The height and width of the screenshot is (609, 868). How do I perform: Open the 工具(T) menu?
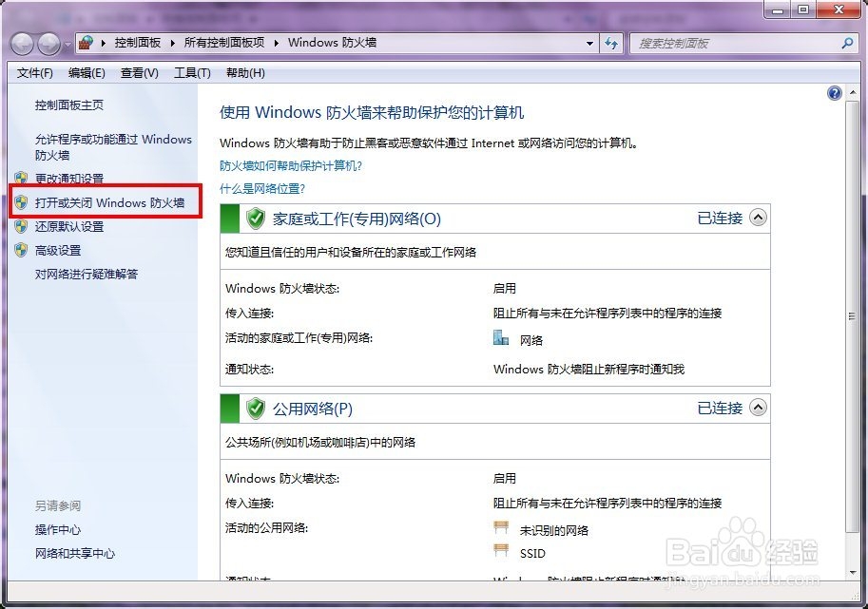pyautogui.click(x=192, y=73)
